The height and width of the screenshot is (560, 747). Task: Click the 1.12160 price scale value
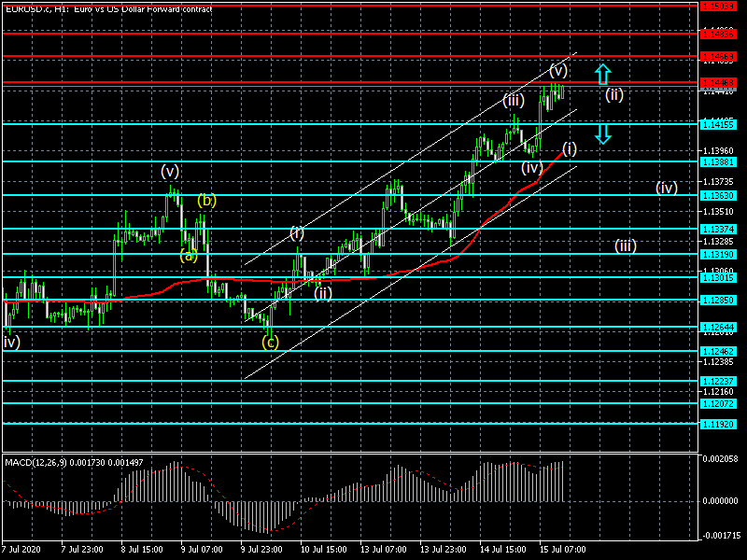point(718,392)
